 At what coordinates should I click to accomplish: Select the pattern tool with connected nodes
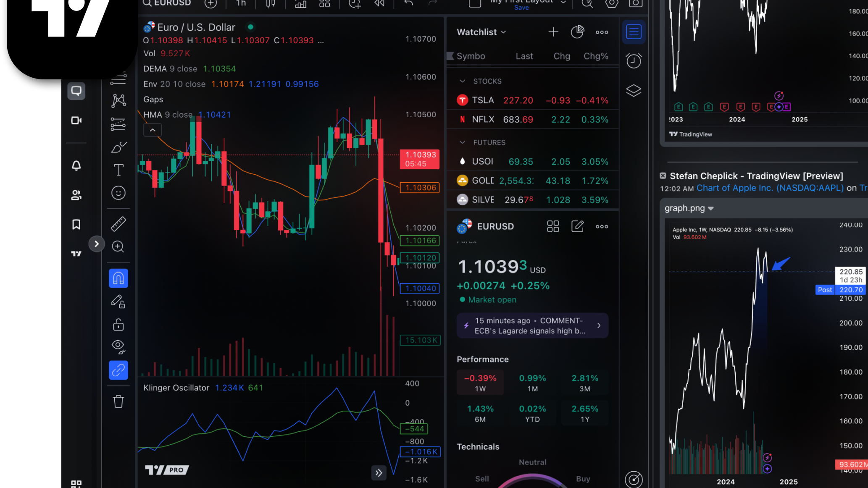[118, 100]
